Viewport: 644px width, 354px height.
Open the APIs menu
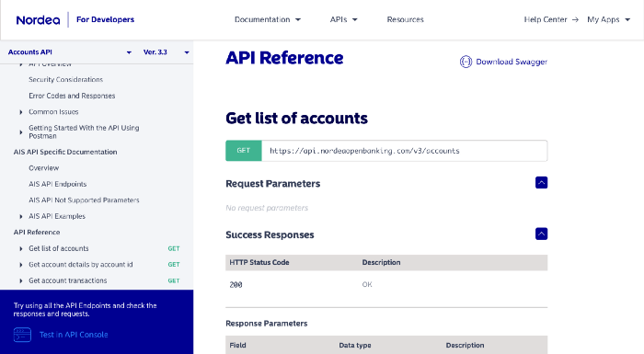tap(343, 19)
